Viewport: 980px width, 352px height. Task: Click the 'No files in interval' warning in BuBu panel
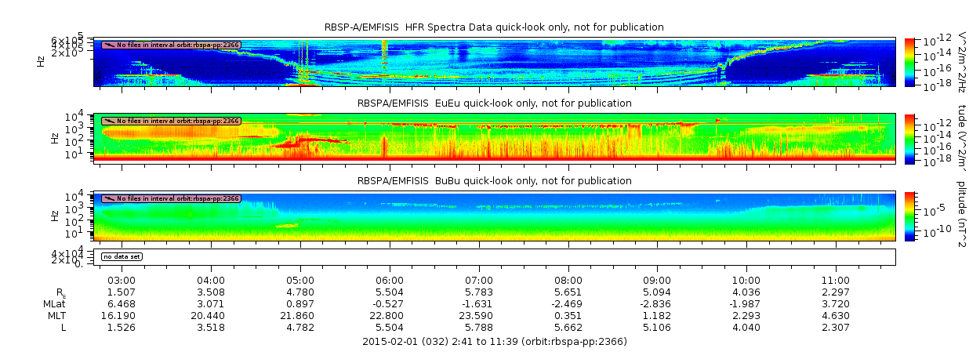click(x=170, y=198)
